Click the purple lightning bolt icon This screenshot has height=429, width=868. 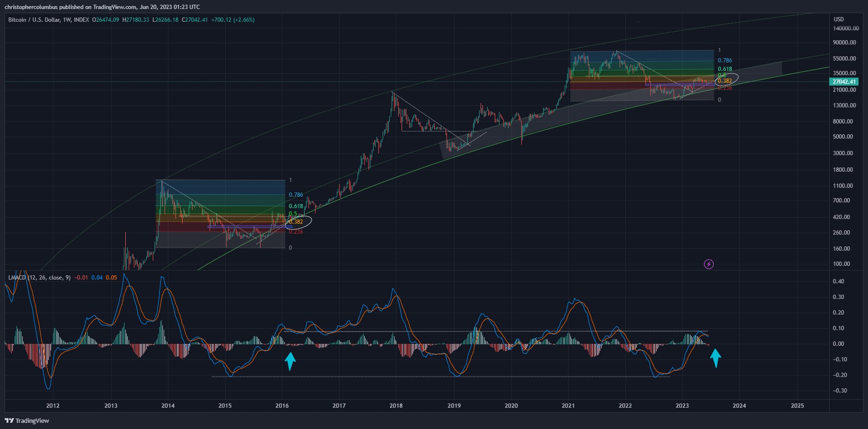[x=709, y=264]
